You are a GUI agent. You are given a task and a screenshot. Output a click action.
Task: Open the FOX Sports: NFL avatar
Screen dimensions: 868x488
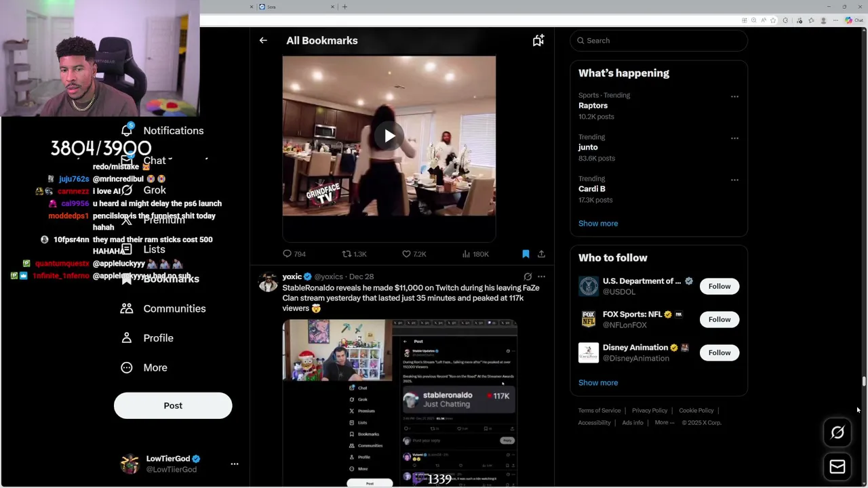[x=589, y=319]
